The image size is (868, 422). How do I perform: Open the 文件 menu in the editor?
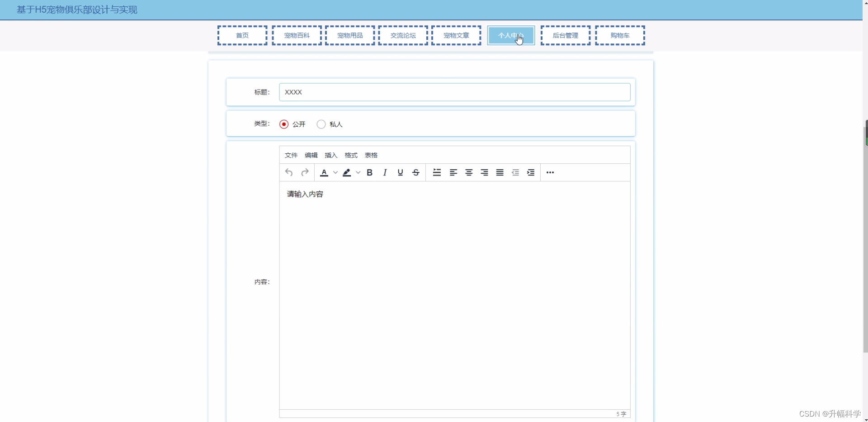pos(291,155)
